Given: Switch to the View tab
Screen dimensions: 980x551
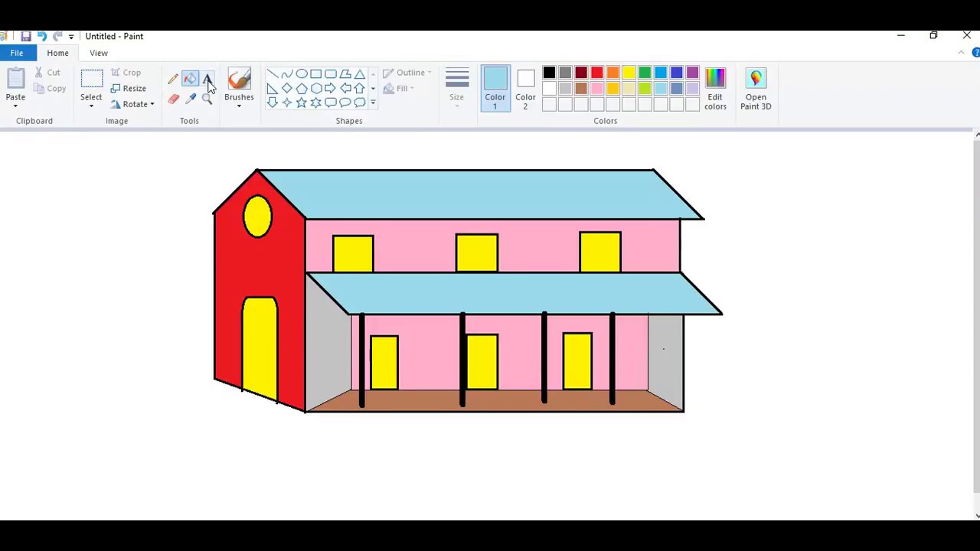Looking at the screenshot, I should (x=98, y=53).
